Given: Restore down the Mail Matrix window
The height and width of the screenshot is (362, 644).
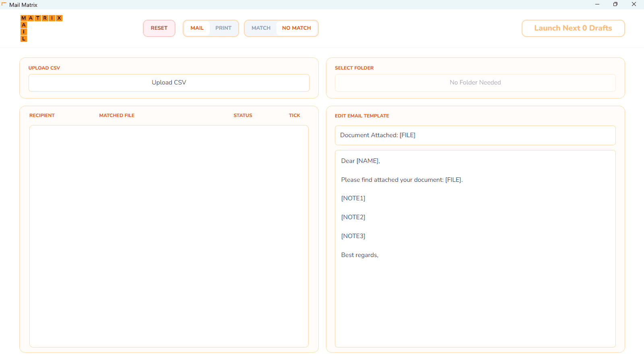Looking at the screenshot, I should pos(615,4).
